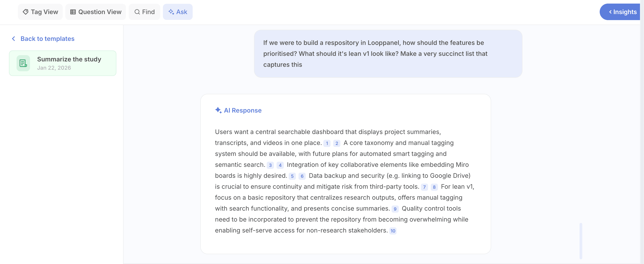Expand the Insights panel

620,12
